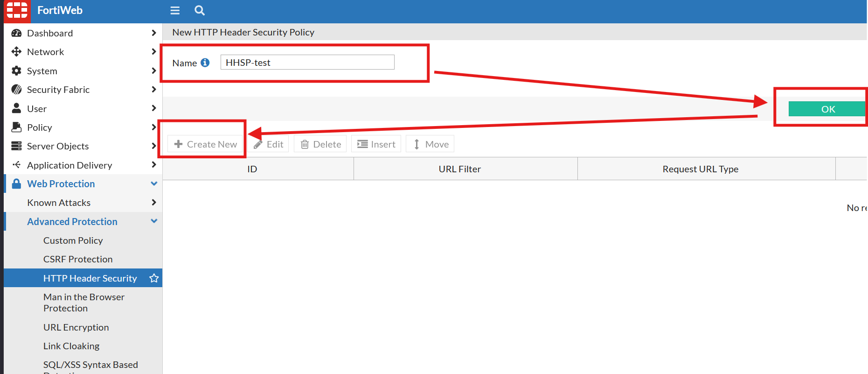Viewport: 868px width, 374px height.
Task: Favorite HTTP Header Security with star
Action: click(x=154, y=278)
